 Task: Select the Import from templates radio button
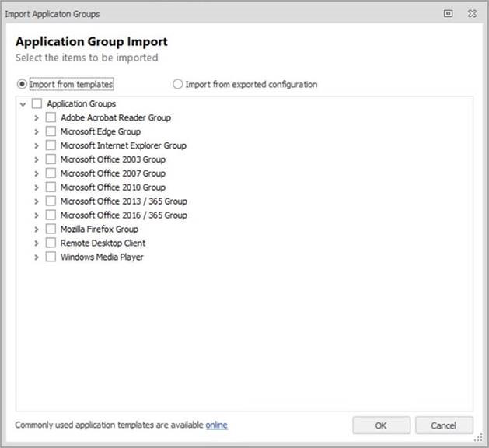(x=22, y=84)
